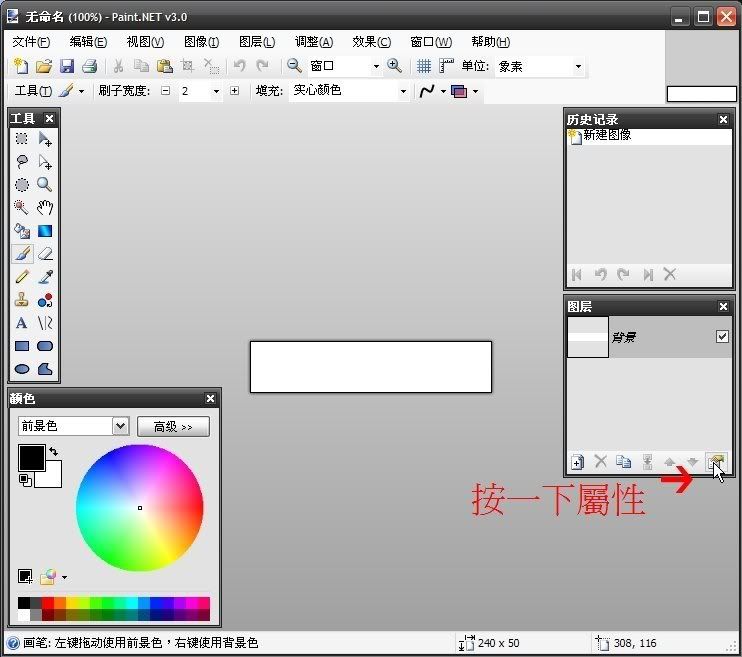
Task: Select the Ellipse shape tool
Action: 22,369
